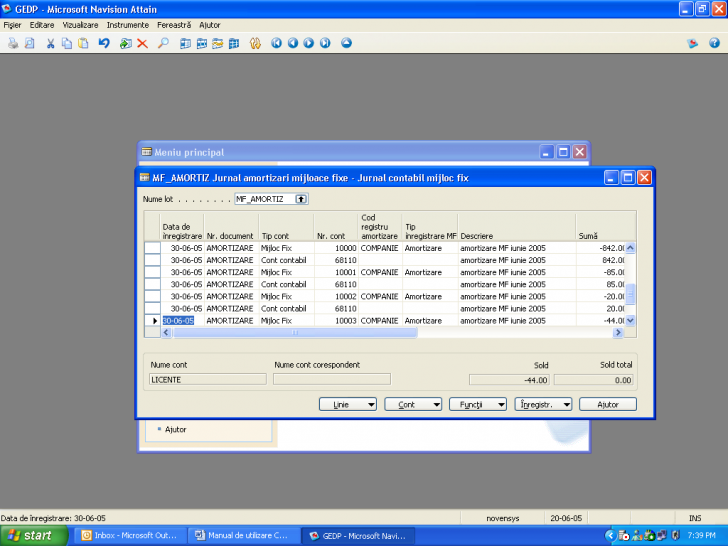
Task: Click the Navigation Pane toolbar icon
Action: [x=693, y=43]
